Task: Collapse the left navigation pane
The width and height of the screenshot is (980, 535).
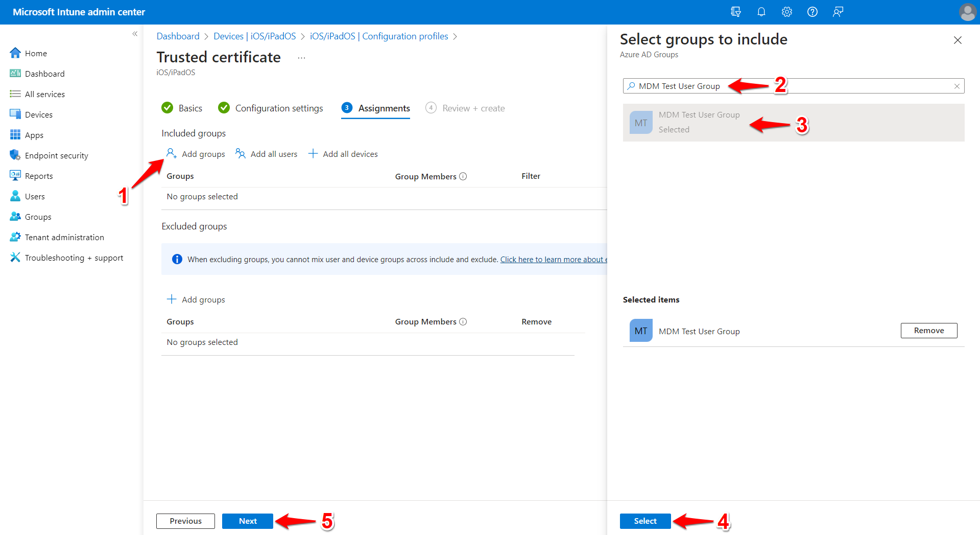Action: pyautogui.click(x=135, y=34)
